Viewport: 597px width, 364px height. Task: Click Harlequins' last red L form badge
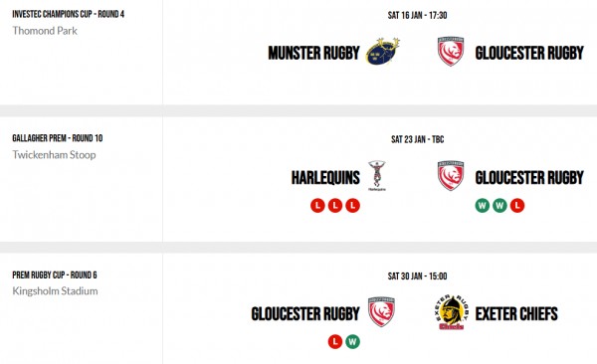[x=352, y=206]
